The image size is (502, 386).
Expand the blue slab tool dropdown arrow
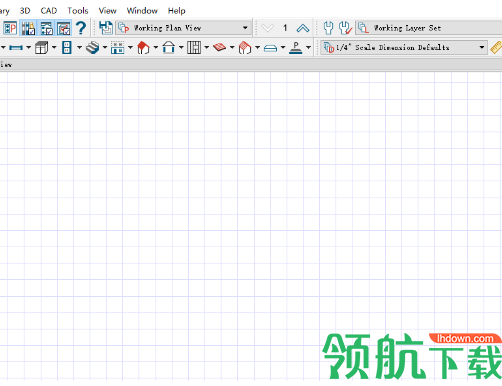pos(283,48)
